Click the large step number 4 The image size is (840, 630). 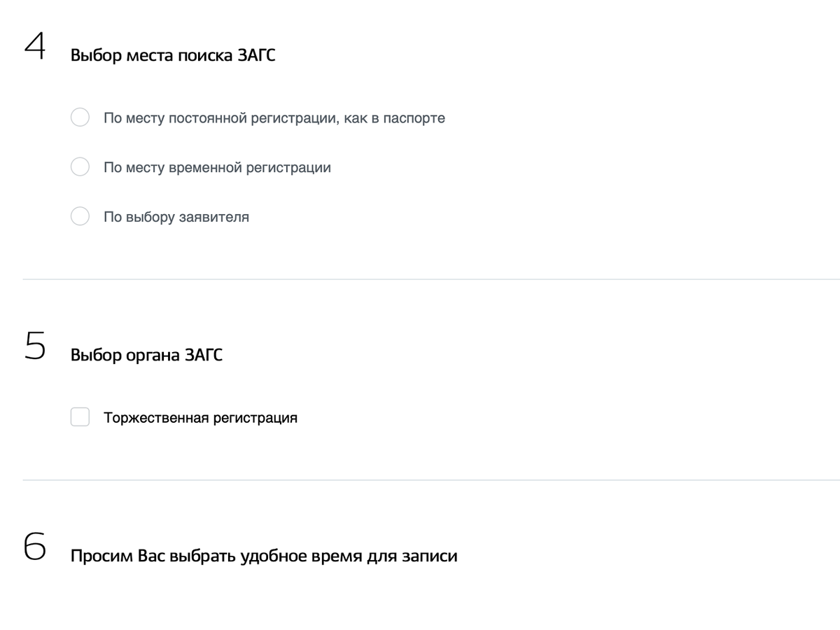tap(35, 46)
